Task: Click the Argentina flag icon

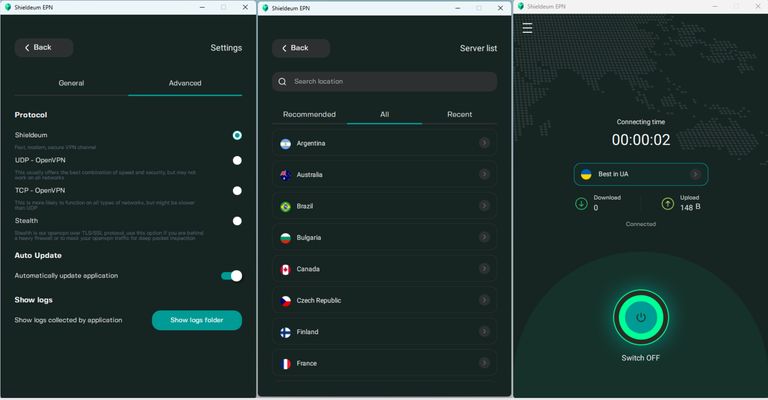Action: [x=286, y=144]
